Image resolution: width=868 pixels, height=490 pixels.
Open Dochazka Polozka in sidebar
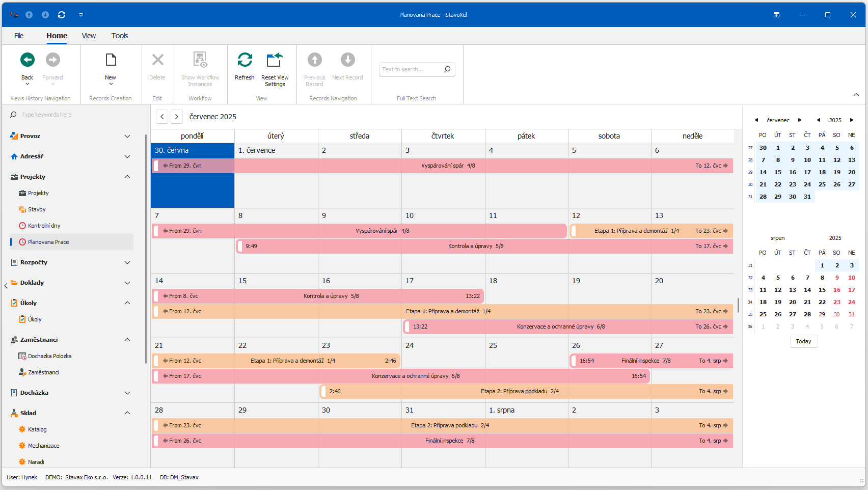[x=49, y=356]
